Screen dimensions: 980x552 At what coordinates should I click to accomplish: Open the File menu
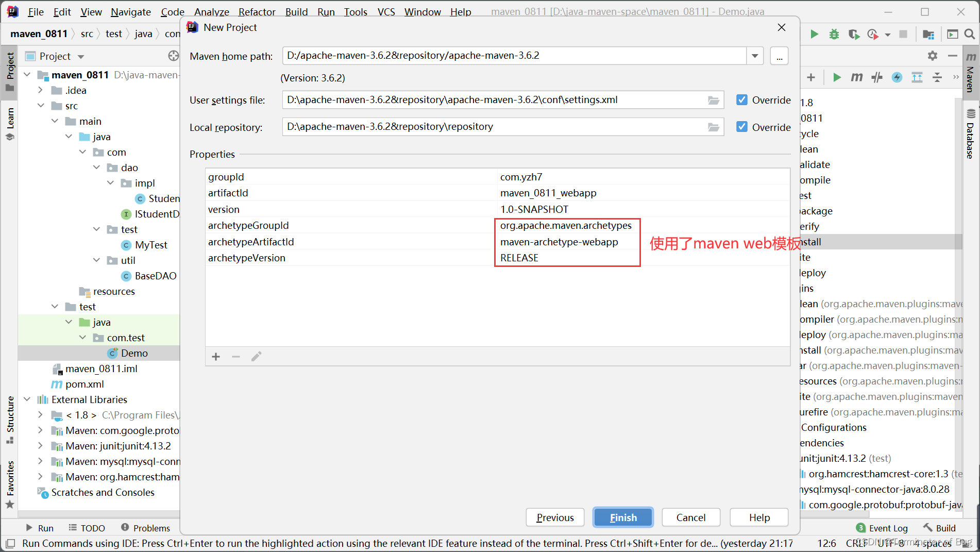click(36, 12)
